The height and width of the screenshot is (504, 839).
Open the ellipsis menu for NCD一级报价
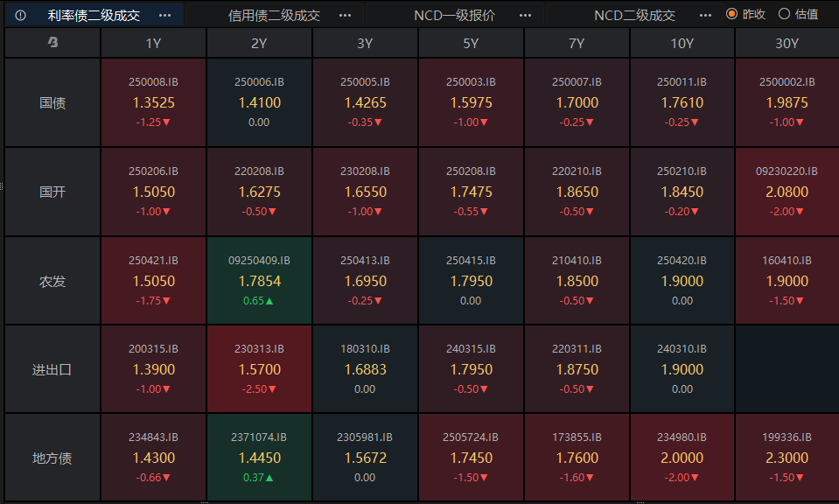click(525, 15)
